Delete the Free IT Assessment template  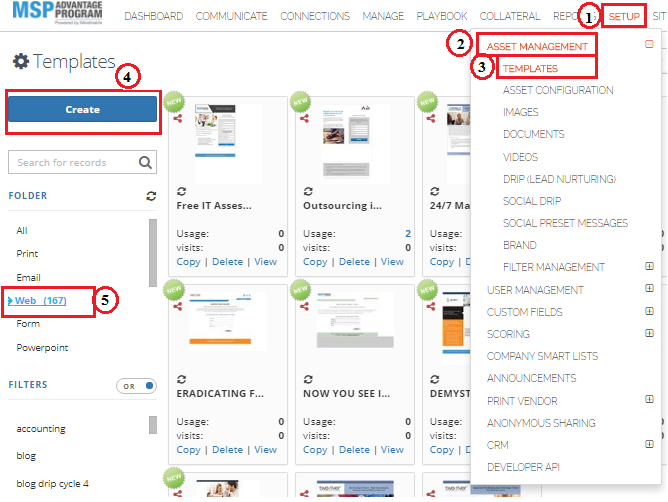(227, 262)
